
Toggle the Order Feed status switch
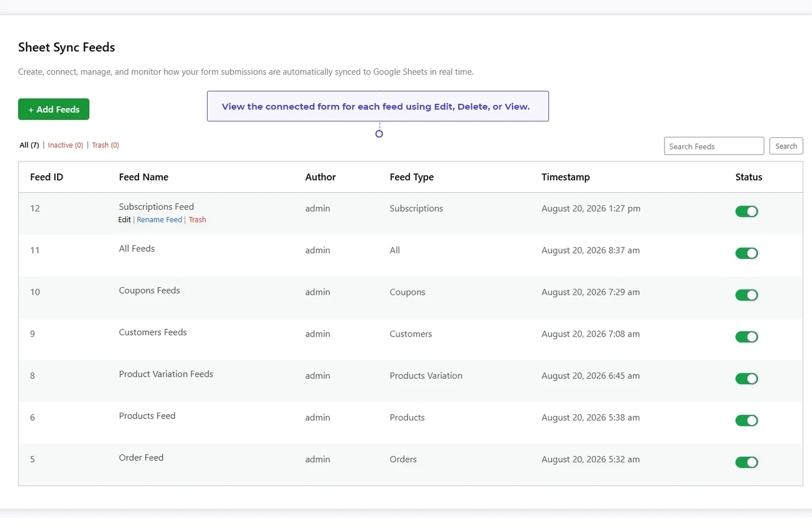point(747,463)
